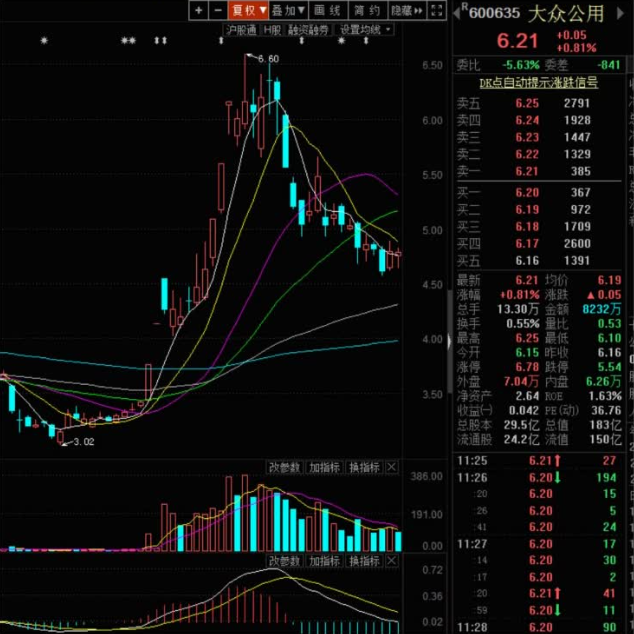Toggle 沪股通 overlay button
The image size is (634, 634).
tap(242, 30)
